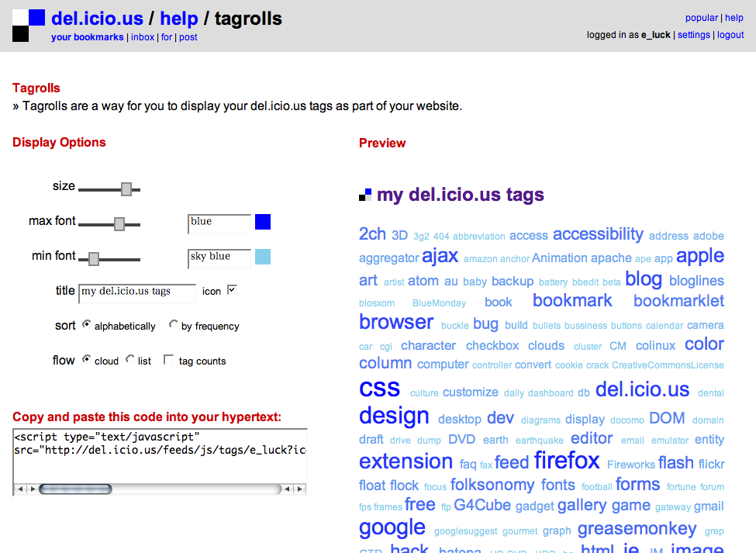Enable the tag counts checkbox

tap(168, 360)
